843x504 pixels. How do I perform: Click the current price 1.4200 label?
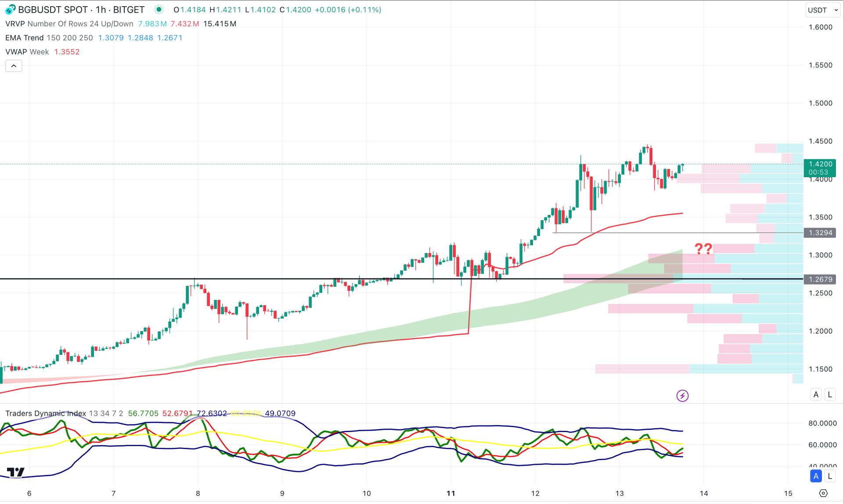click(x=820, y=168)
